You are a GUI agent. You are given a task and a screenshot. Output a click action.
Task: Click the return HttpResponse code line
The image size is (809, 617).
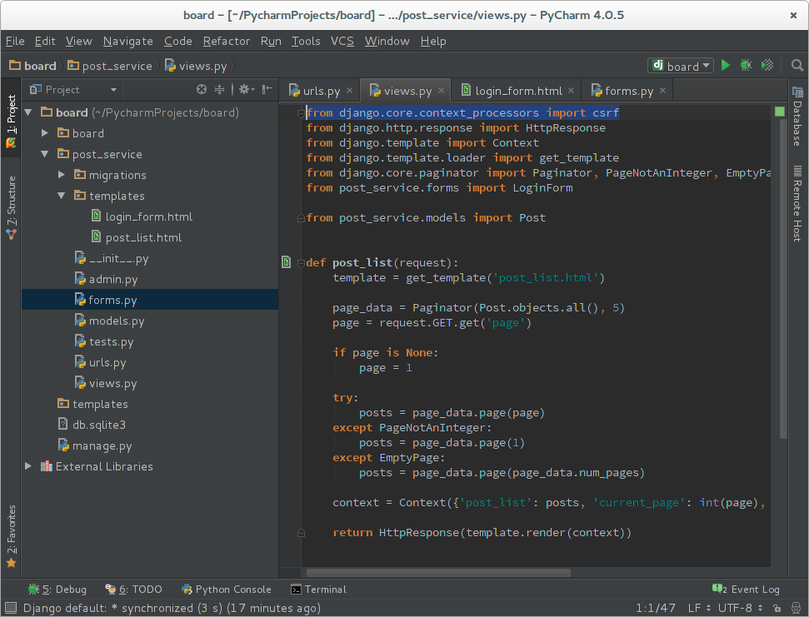(482, 532)
